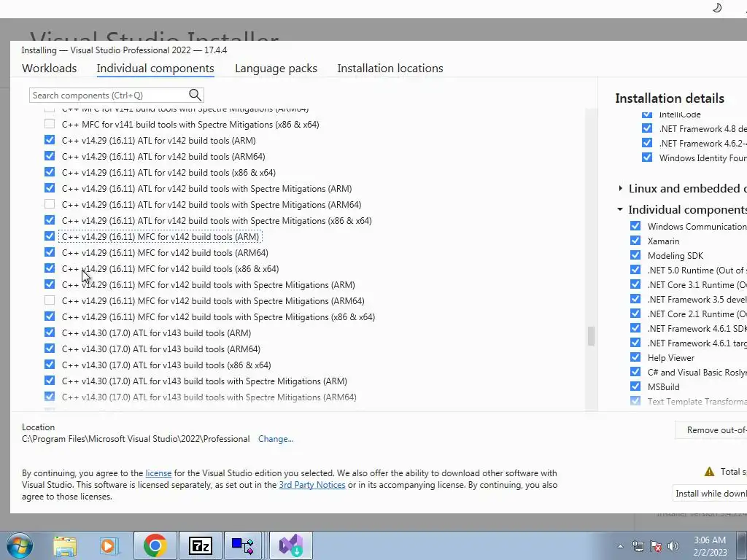Collapse Individual components section in details

click(x=620, y=209)
